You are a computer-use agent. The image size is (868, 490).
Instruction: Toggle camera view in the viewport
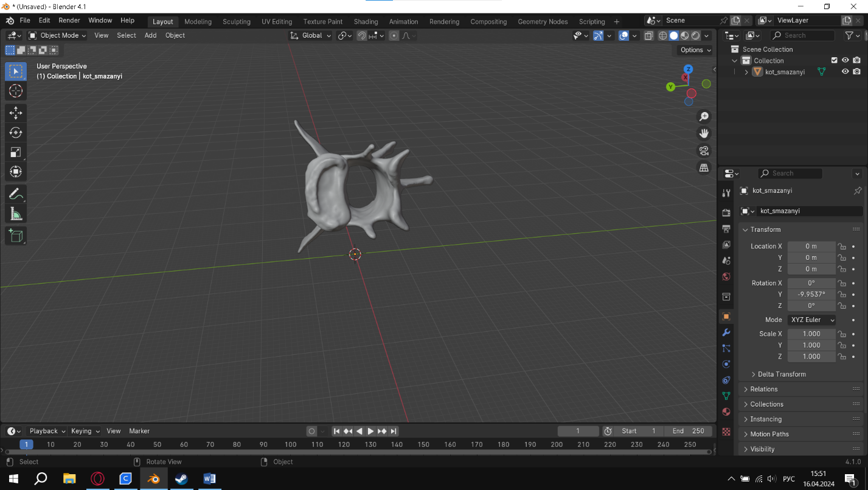pos(704,150)
